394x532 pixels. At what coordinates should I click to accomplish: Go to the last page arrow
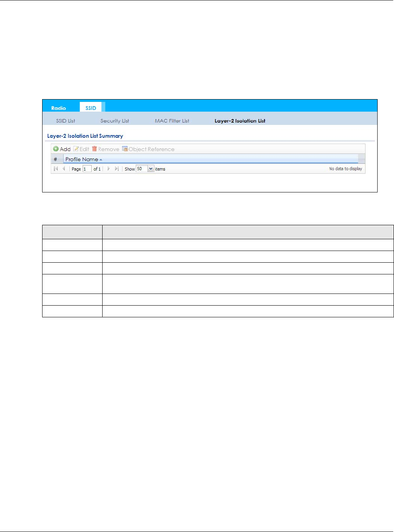pyautogui.click(x=117, y=169)
